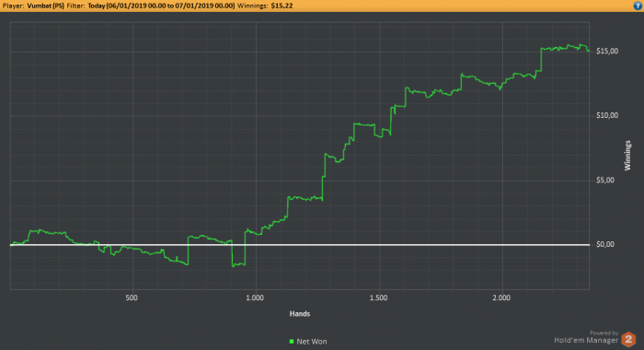
Task: Click the Powered by Hold'em Manager text
Action: (x=586, y=337)
